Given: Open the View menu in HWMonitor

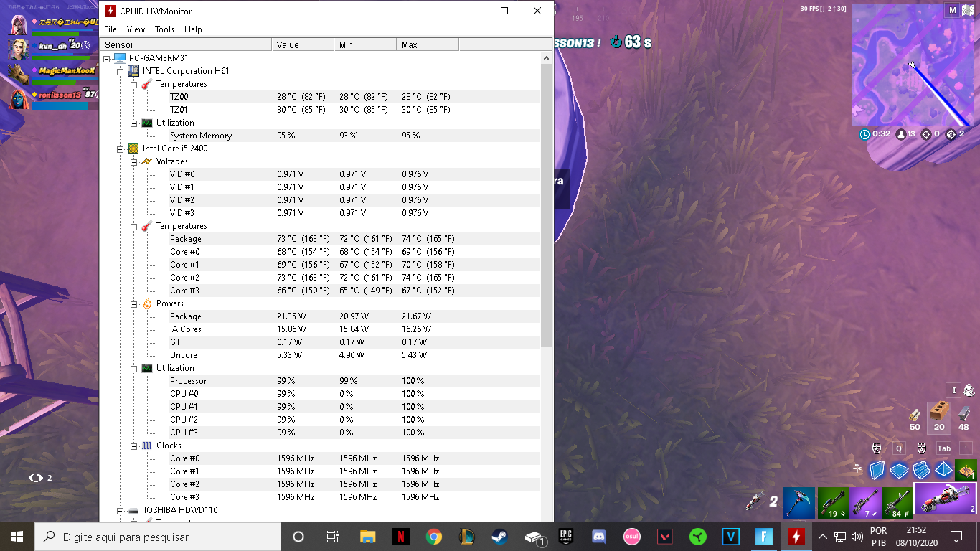Looking at the screenshot, I should click(x=136, y=29).
